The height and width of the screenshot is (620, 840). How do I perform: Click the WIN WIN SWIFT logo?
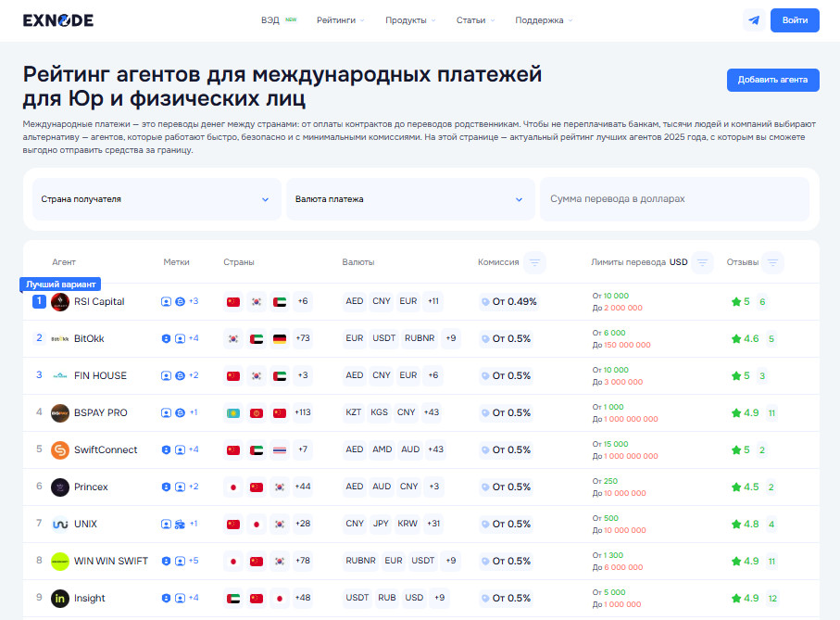click(x=60, y=562)
